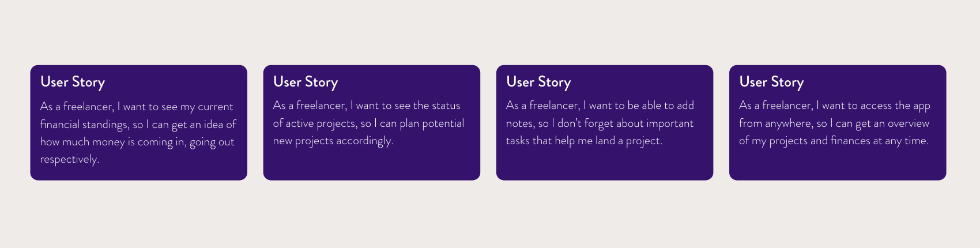Select the active projects status story card
Viewport: 980px width, 248px height.
[372, 123]
